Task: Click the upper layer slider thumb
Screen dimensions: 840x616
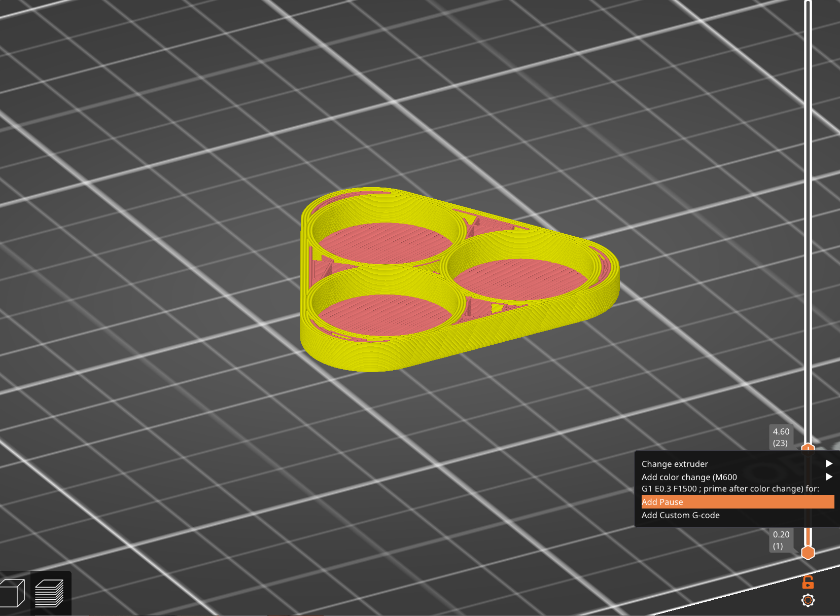Action: click(x=808, y=448)
